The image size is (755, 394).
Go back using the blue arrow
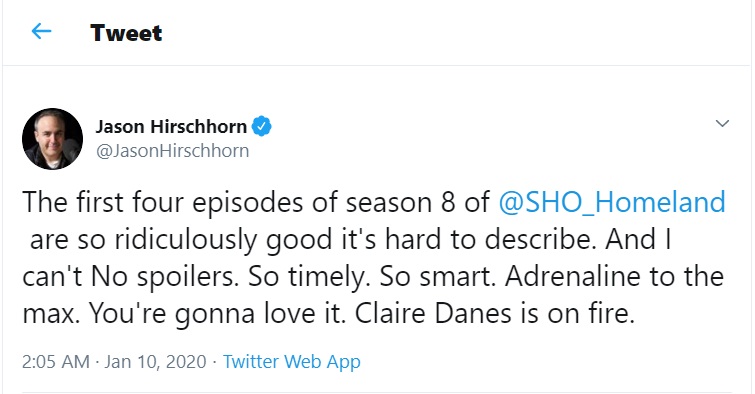(x=41, y=32)
